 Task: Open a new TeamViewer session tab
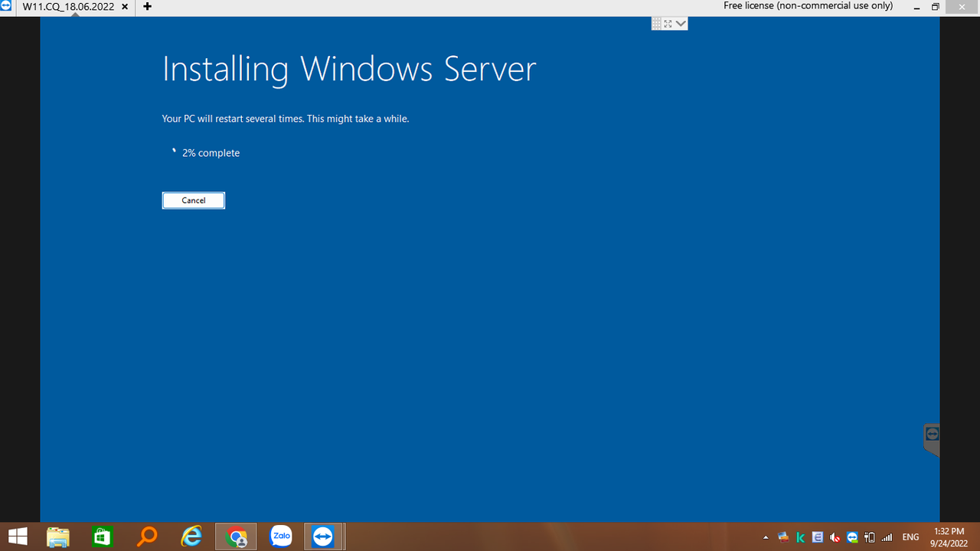pos(147,6)
